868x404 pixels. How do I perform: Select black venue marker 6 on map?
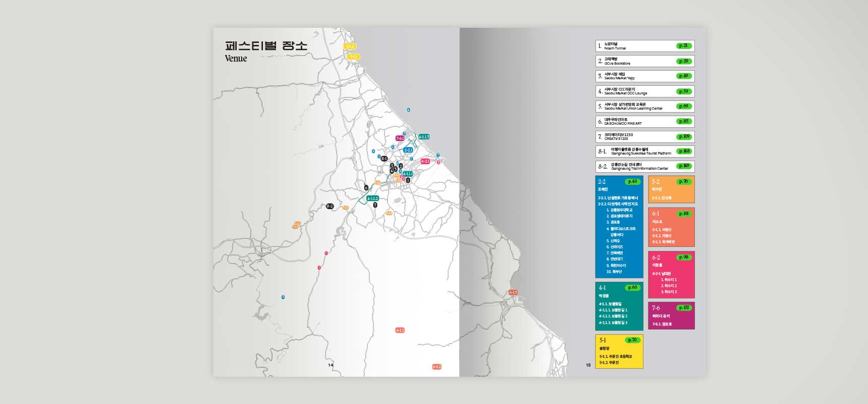[366, 188]
